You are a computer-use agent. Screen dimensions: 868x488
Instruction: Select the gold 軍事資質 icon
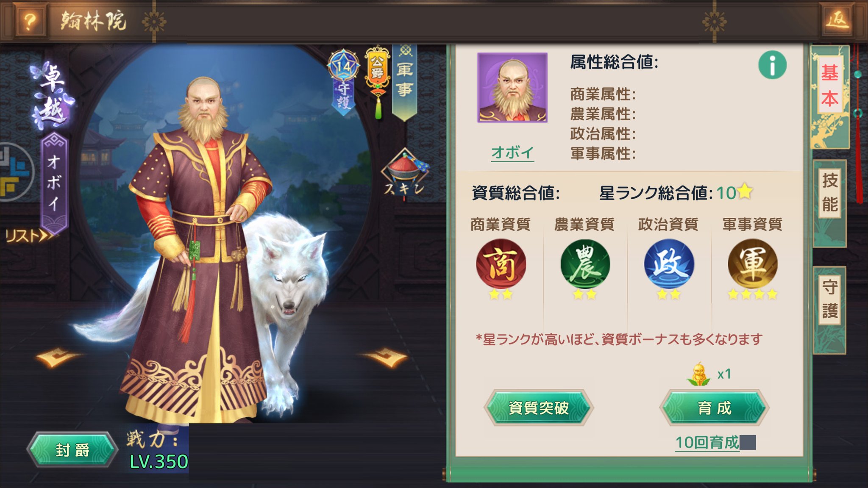point(753,264)
